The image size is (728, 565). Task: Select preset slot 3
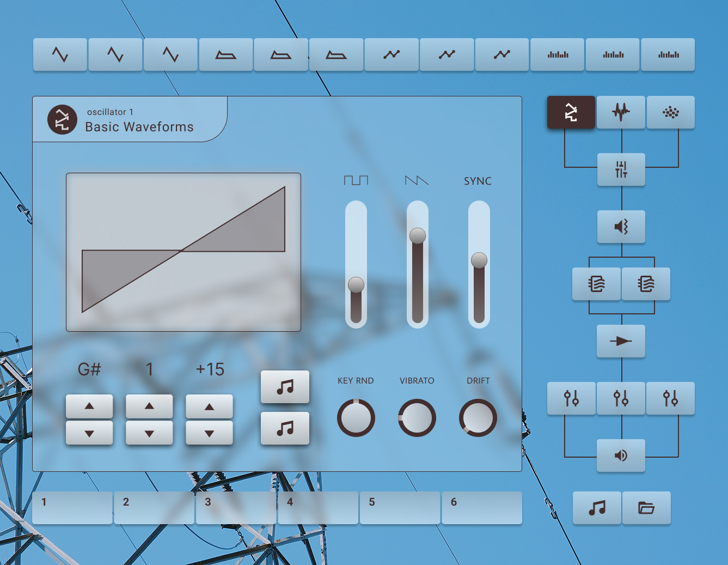coord(236,508)
